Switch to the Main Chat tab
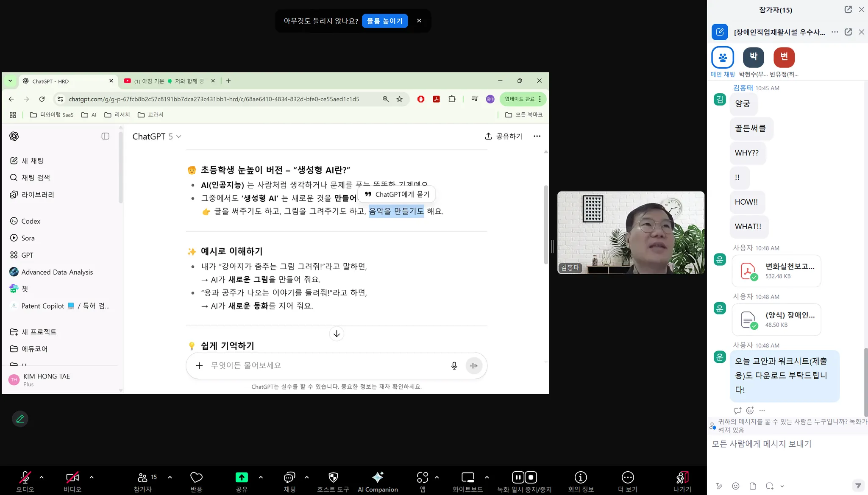This screenshot has width=868, height=495. tap(723, 58)
